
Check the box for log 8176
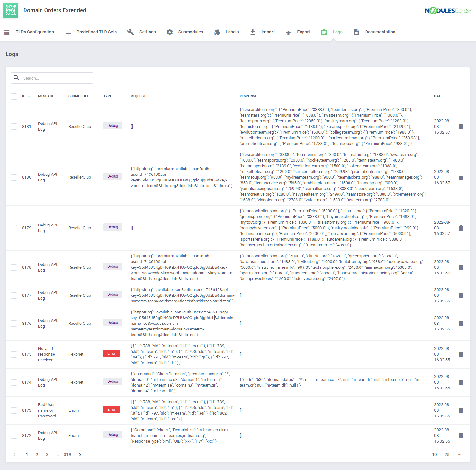[14, 324]
